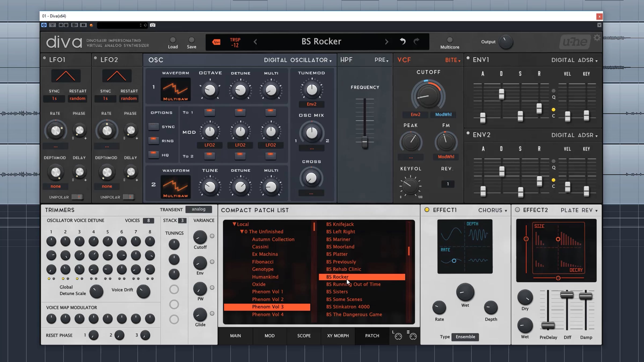Click the Stack count value 3
The height and width of the screenshot is (362, 644).
182,220
